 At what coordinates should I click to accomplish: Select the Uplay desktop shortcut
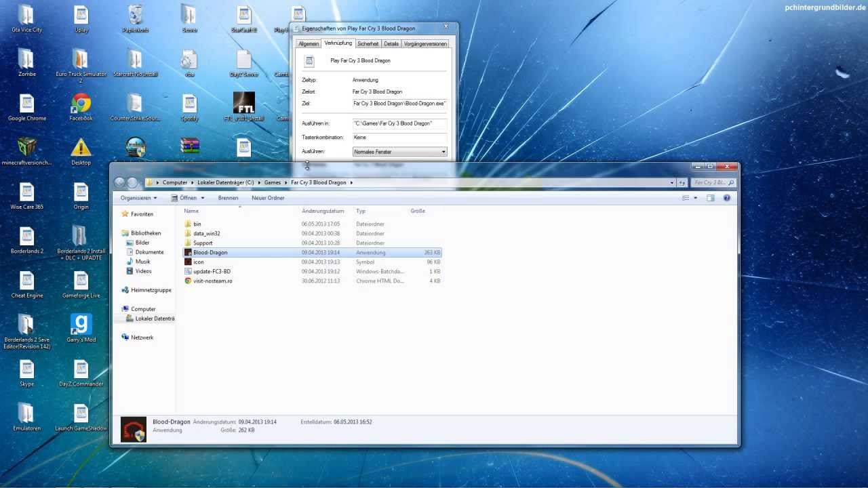click(x=81, y=19)
